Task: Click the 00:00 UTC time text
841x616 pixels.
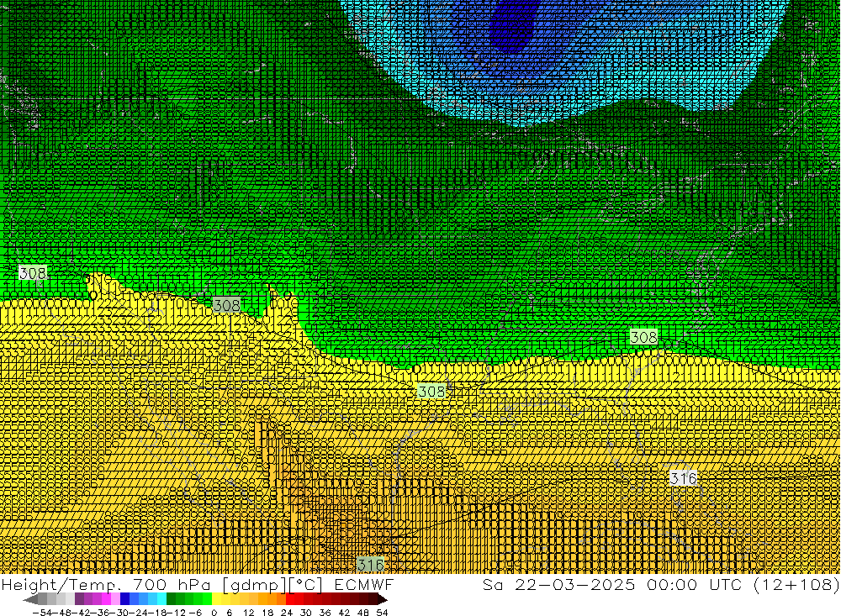Action: pyautogui.click(x=694, y=584)
